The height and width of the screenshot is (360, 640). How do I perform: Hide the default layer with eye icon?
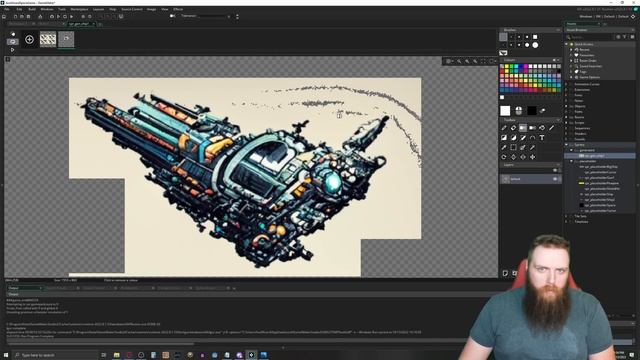click(555, 179)
